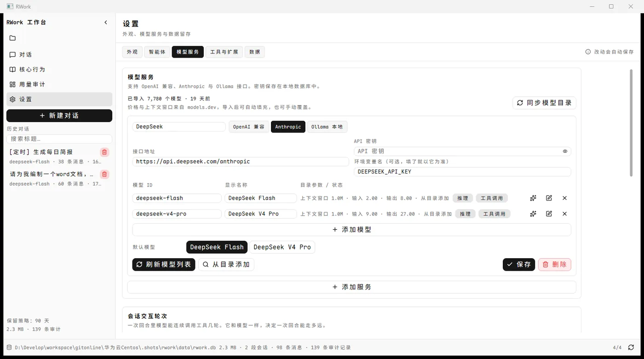The height and width of the screenshot is (359, 644).
Task: Select Ollama 本地 interface type
Action: pos(327,127)
